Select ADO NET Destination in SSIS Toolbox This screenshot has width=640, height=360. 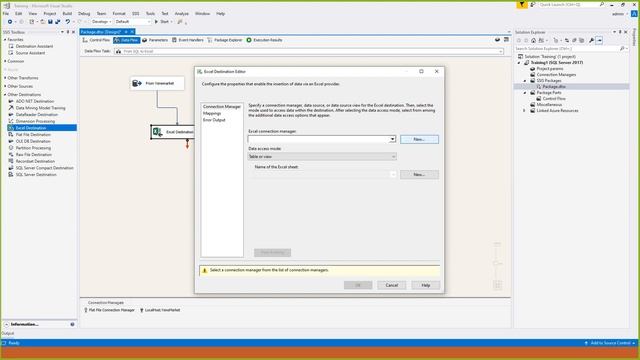click(34, 101)
